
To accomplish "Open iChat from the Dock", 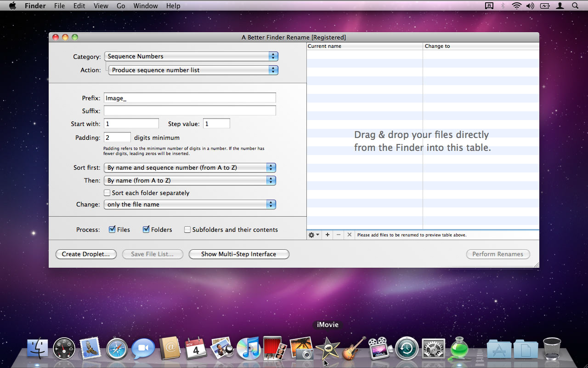I will [x=143, y=349].
